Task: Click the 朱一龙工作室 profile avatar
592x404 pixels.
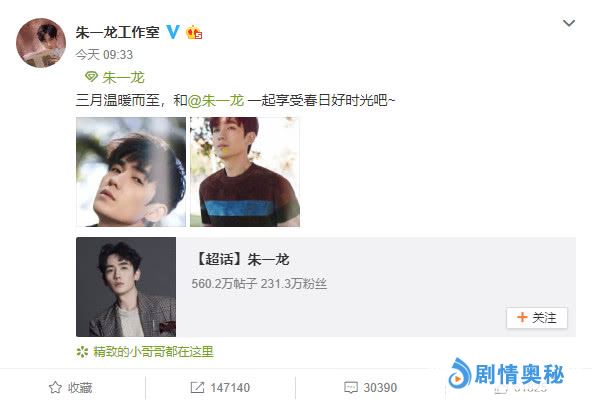Action: (41, 43)
